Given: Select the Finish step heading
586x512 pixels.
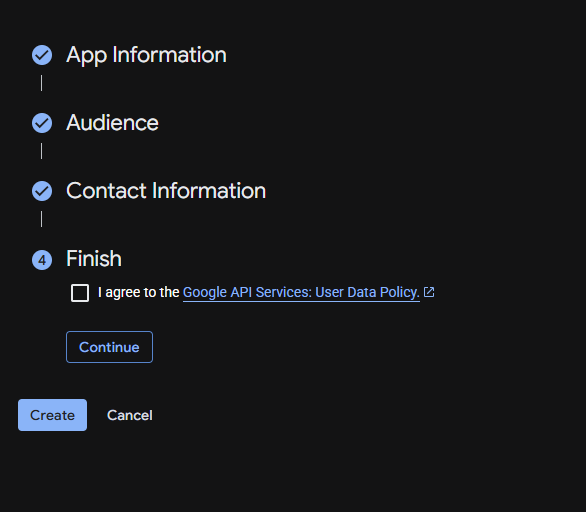Looking at the screenshot, I should click(x=94, y=259).
